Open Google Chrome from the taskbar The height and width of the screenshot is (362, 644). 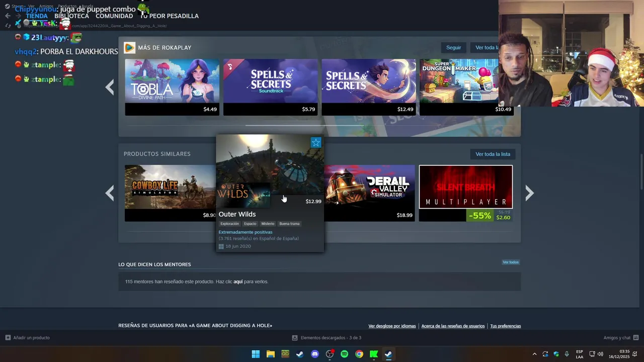coord(359,354)
